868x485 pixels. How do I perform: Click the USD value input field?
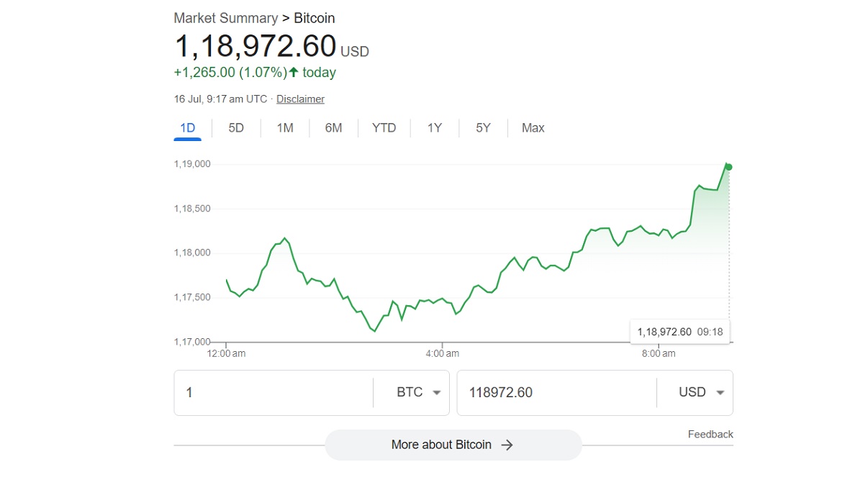point(556,393)
